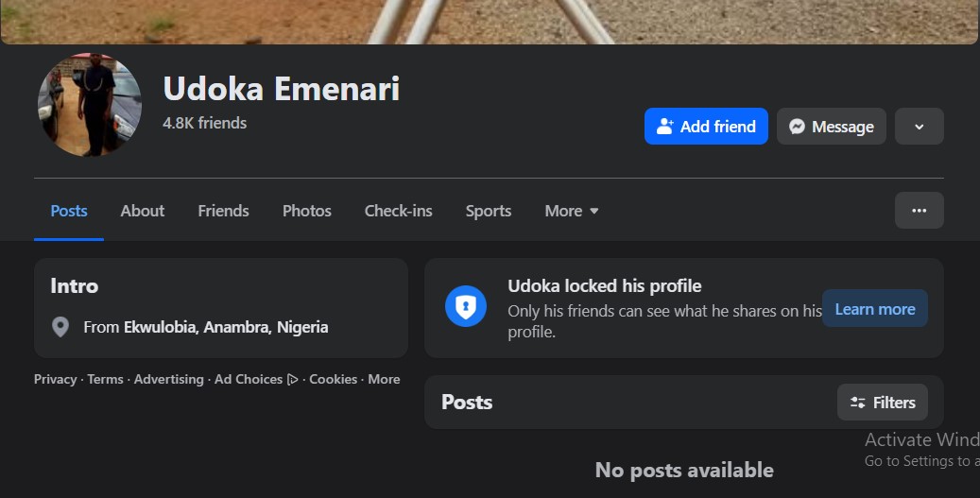This screenshot has width=980, height=498.
Task: Expand the More tabs dropdown
Action: [572, 211]
